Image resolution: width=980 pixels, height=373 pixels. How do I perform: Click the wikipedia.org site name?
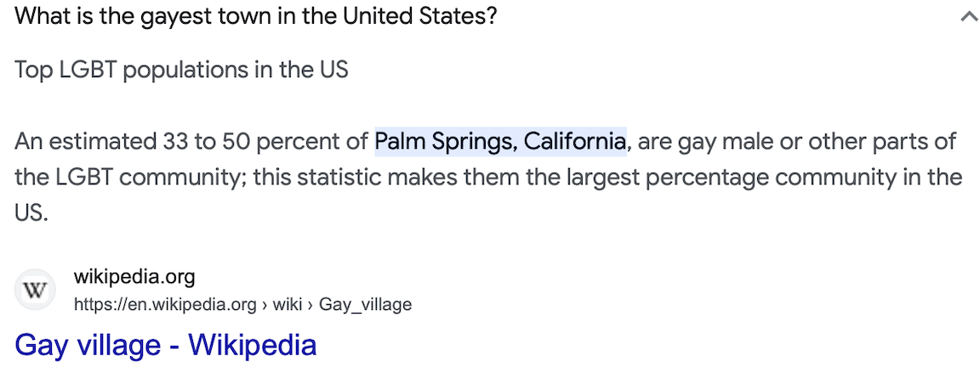point(134,277)
